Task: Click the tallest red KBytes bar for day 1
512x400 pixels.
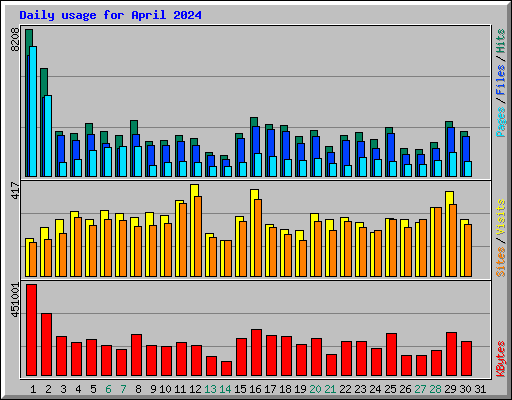Action: click(31, 330)
